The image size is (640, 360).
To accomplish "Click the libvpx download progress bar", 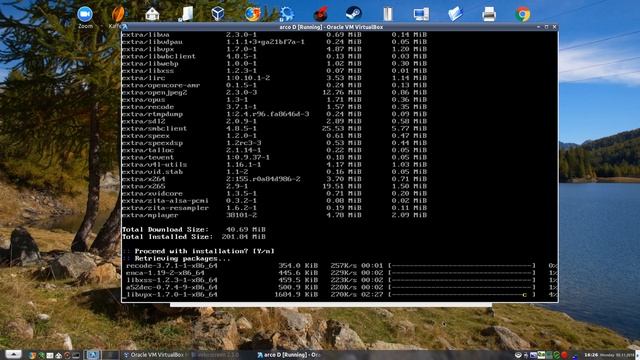I will (x=462, y=294).
